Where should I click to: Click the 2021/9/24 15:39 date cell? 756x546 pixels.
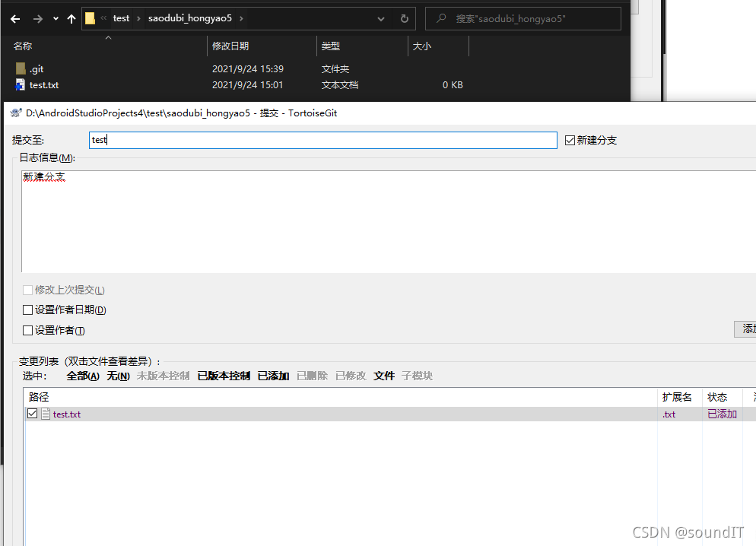coord(248,69)
